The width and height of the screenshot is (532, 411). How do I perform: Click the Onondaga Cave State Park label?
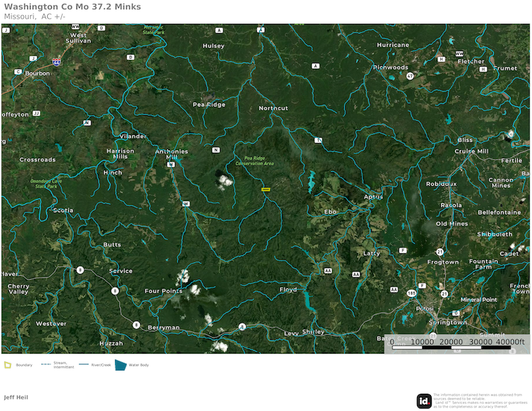[x=47, y=184]
